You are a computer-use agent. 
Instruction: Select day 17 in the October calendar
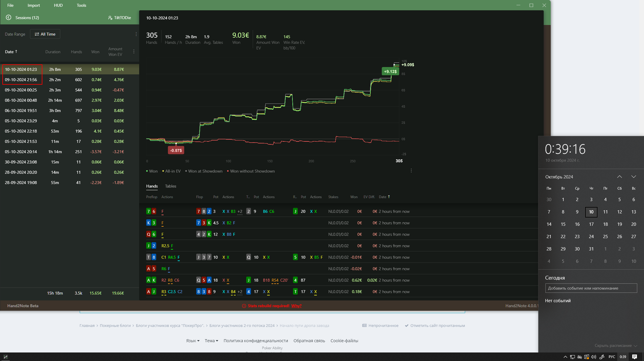pyautogui.click(x=591, y=224)
